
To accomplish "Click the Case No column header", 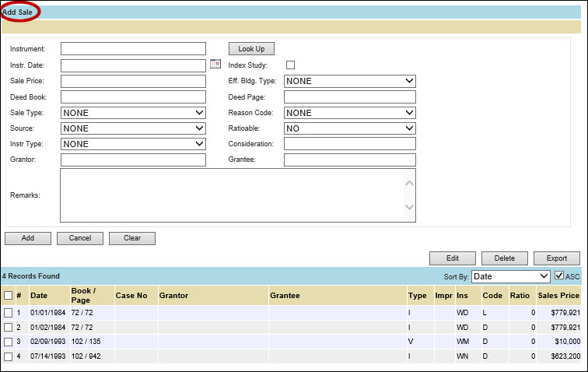I will tap(131, 296).
